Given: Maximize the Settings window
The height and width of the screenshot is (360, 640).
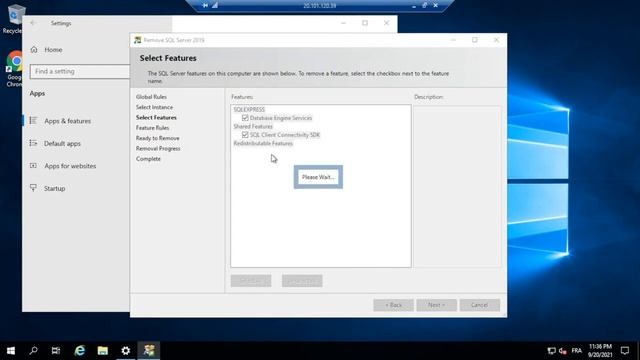Looking at the screenshot, I should click(x=365, y=23).
